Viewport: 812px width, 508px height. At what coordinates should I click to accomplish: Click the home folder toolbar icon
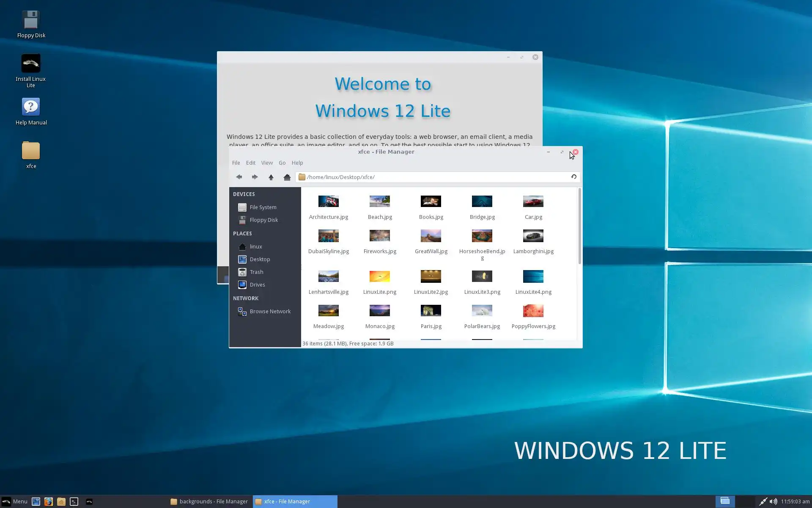tap(287, 177)
